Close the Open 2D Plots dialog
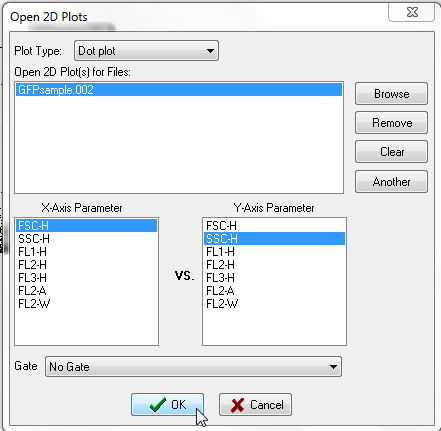This screenshot has width=441, height=431. point(412,12)
